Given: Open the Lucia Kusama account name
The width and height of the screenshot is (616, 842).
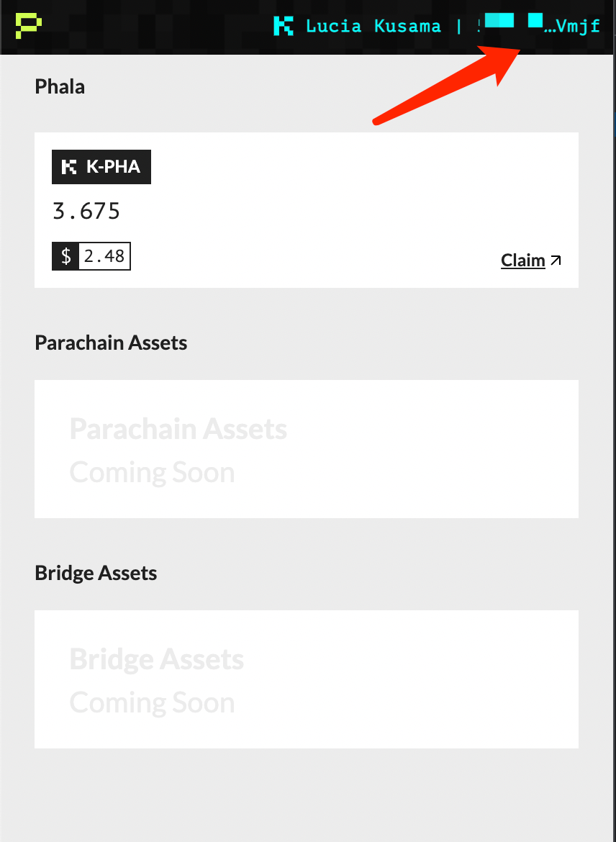Looking at the screenshot, I should (x=373, y=27).
